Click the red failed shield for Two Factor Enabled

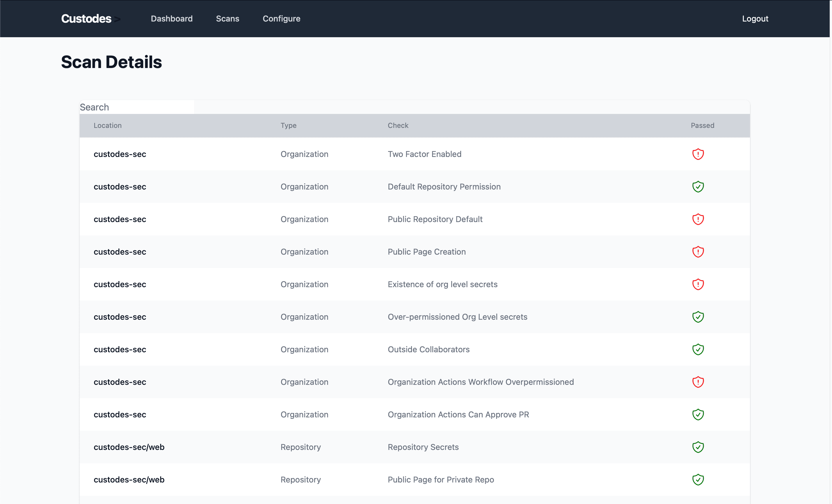pyautogui.click(x=698, y=154)
